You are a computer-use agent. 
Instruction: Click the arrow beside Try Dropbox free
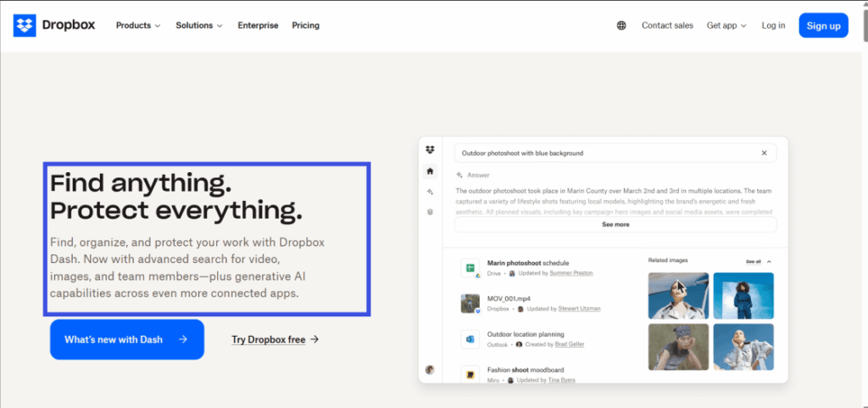click(x=314, y=339)
